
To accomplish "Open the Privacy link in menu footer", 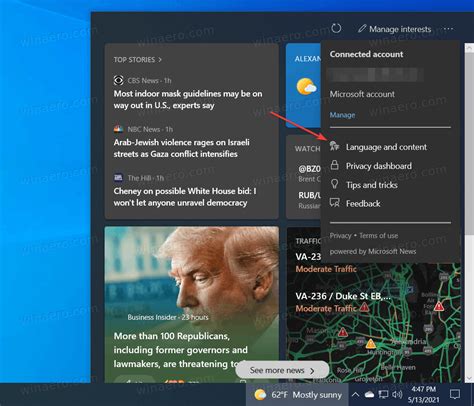I will point(340,236).
